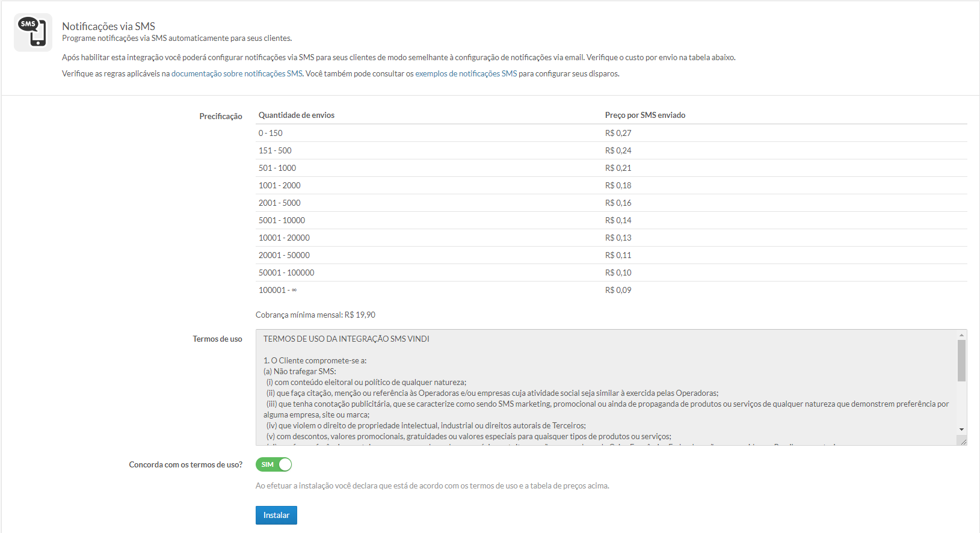Click the Concorda com os termos label

(185, 464)
